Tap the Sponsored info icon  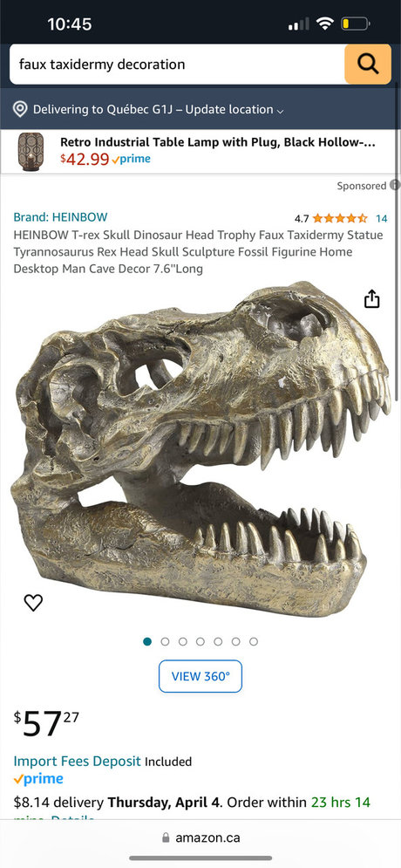[394, 186]
